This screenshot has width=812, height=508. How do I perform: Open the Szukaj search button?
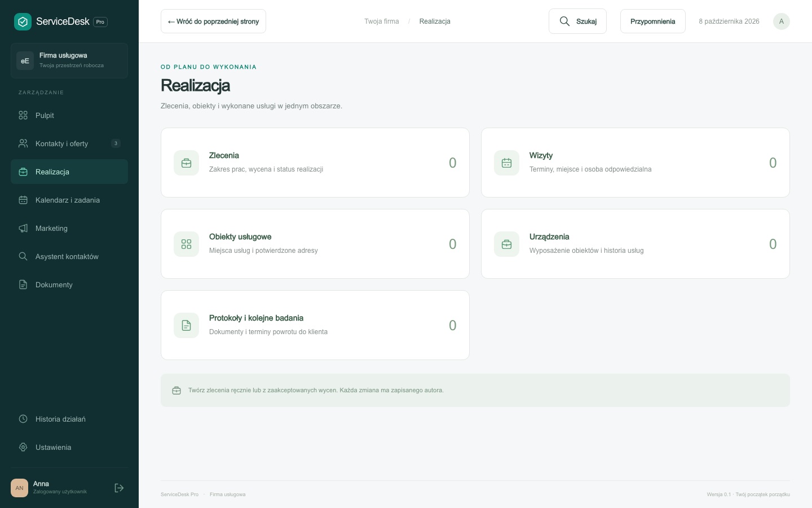(577, 21)
